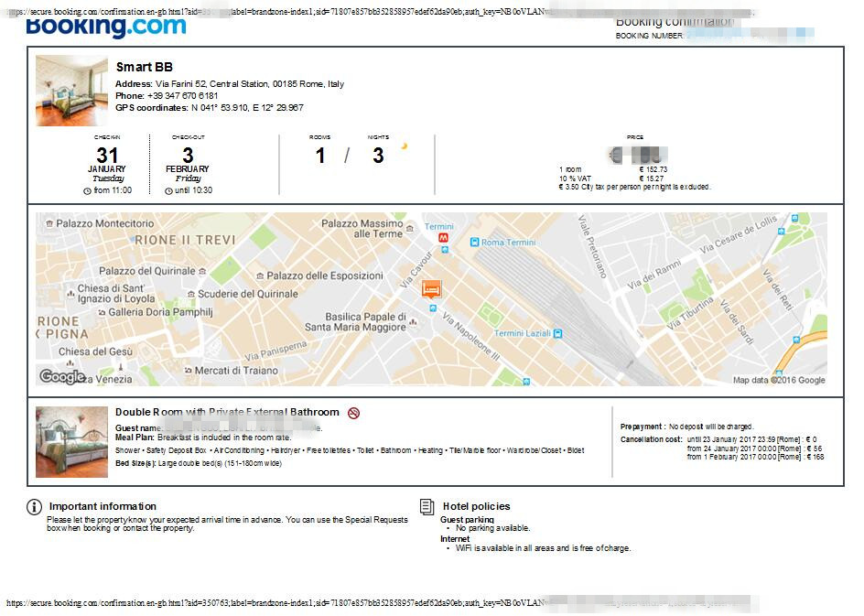
Task: Click the Important information heading
Action: 103,506
